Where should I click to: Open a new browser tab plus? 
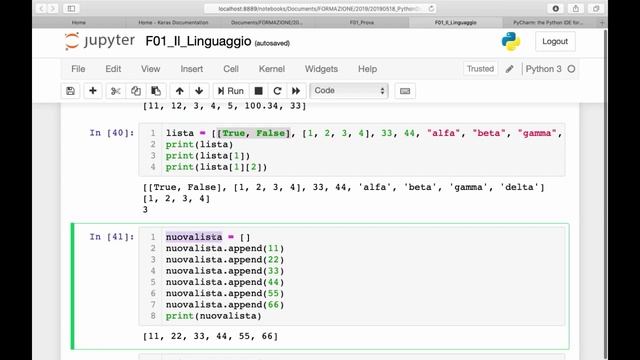click(602, 22)
